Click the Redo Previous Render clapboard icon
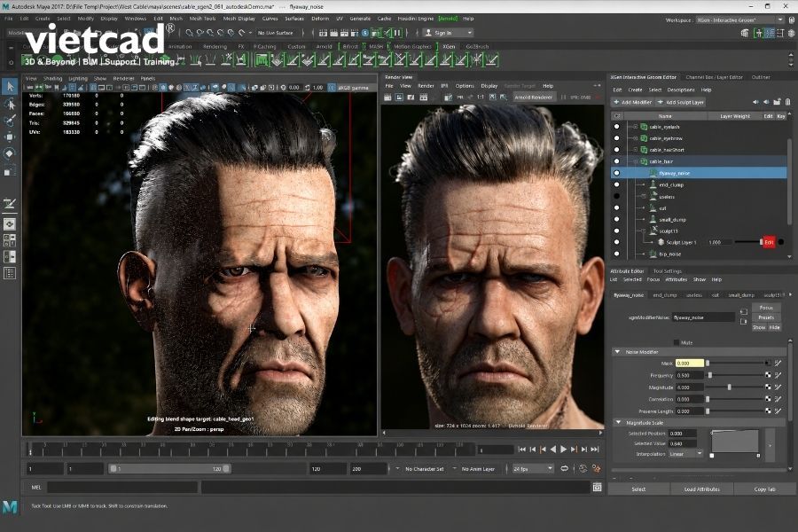The width and height of the screenshot is (798, 532). 387,98
